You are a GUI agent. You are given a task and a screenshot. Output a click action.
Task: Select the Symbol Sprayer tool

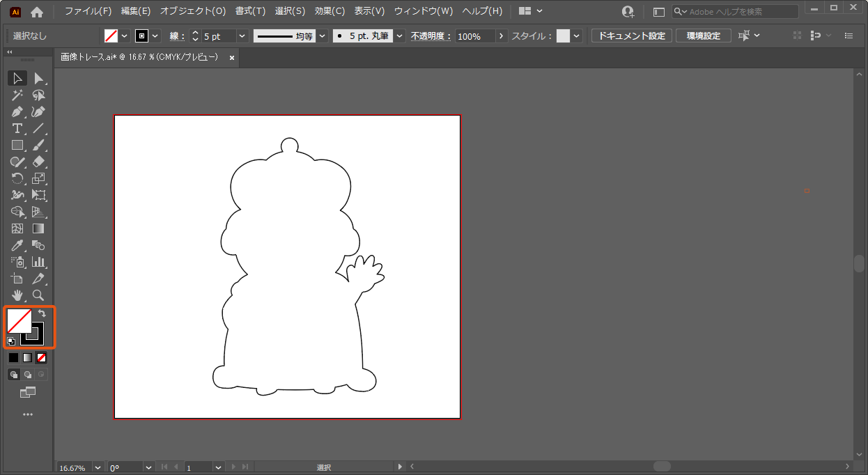click(x=17, y=262)
